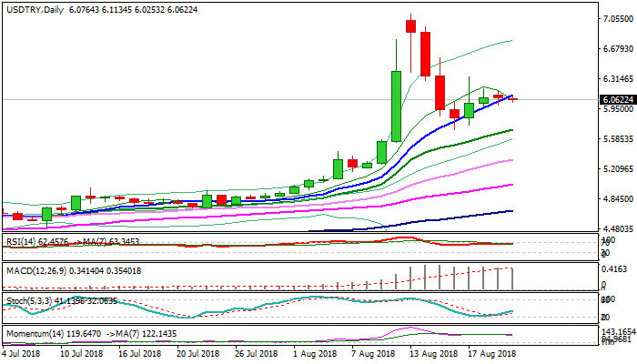Click the 5.58535 price level label
The height and width of the screenshot is (364, 637).
click(x=617, y=139)
